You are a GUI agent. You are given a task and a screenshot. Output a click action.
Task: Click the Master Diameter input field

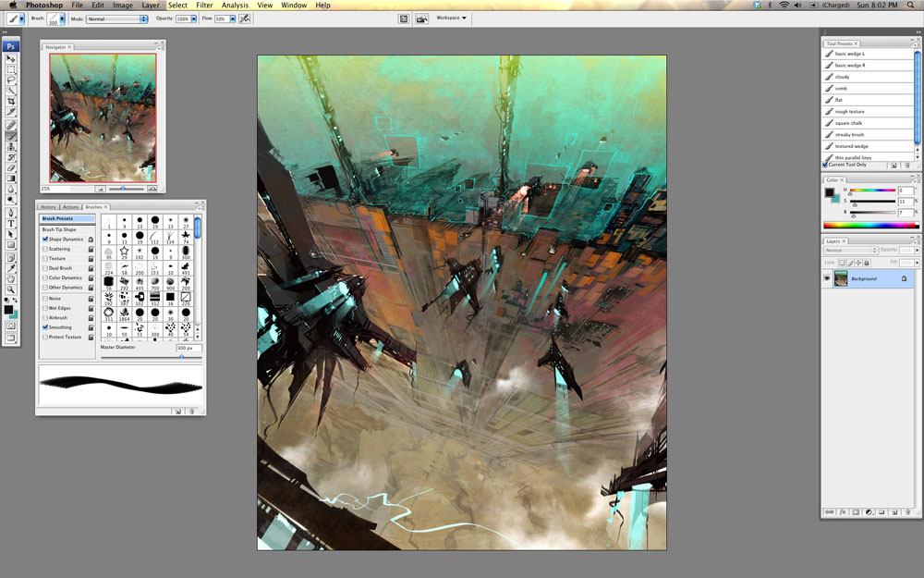point(189,348)
